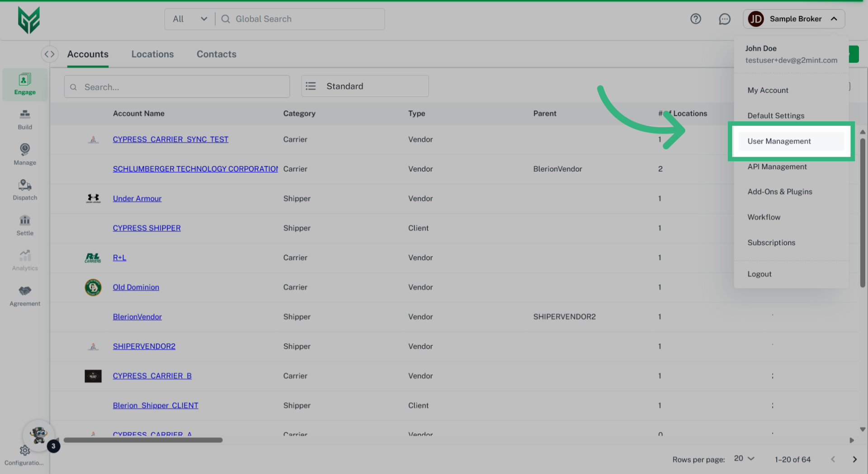Open the chat messages icon
868x474 pixels.
click(724, 19)
